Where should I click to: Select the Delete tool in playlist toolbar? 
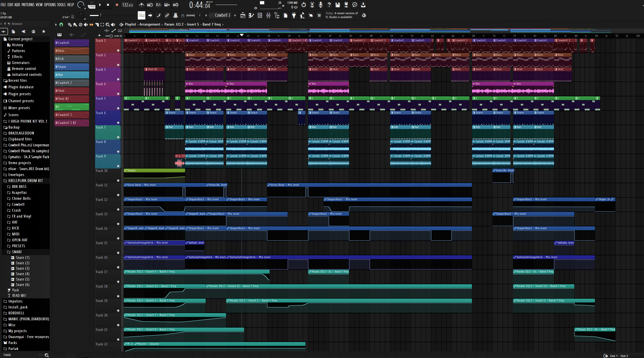click(80, 25)
